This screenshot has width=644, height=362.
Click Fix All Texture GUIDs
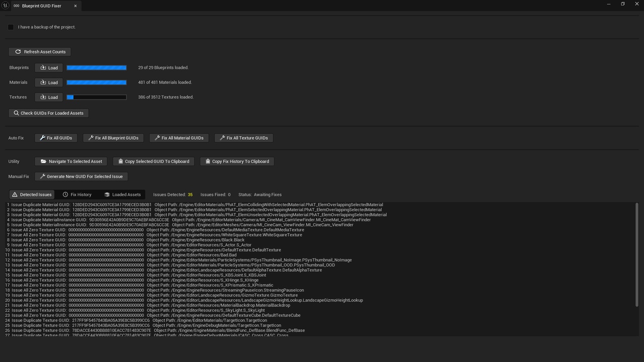(x=244, y=138)
